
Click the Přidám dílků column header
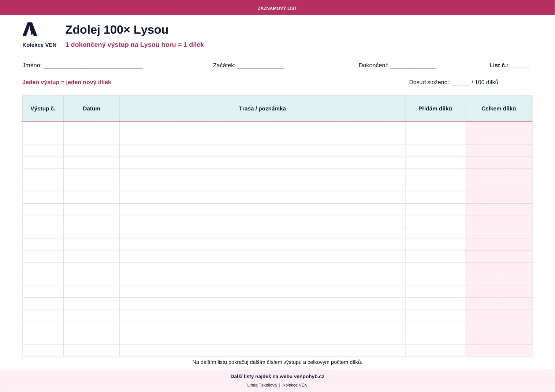(x=435, y=109)
